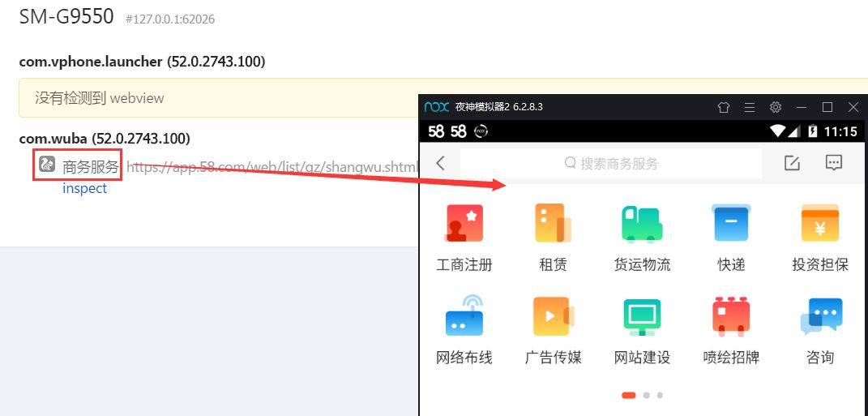Click the SM-G9550 device name
This screenshot has width=868, height=416.
click(66, 16)
